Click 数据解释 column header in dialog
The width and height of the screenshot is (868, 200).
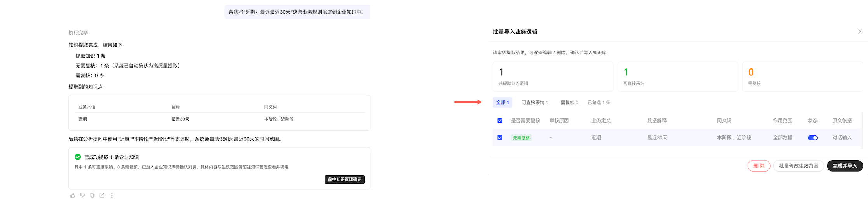(657, 121)
